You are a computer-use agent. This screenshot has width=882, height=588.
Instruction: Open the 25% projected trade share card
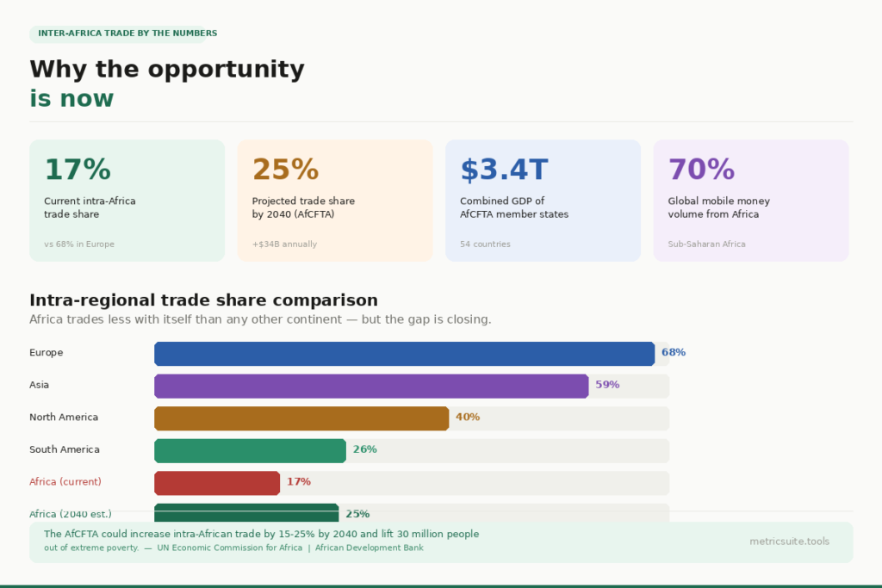335,201
